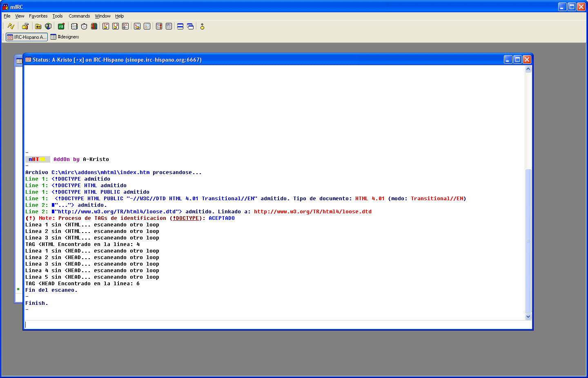Image resolution: width=588 pixels, height=378 pixels.
Task: Click the Connect lightning bolt icon
Action: pyautogui.click(x=11, y=26)
